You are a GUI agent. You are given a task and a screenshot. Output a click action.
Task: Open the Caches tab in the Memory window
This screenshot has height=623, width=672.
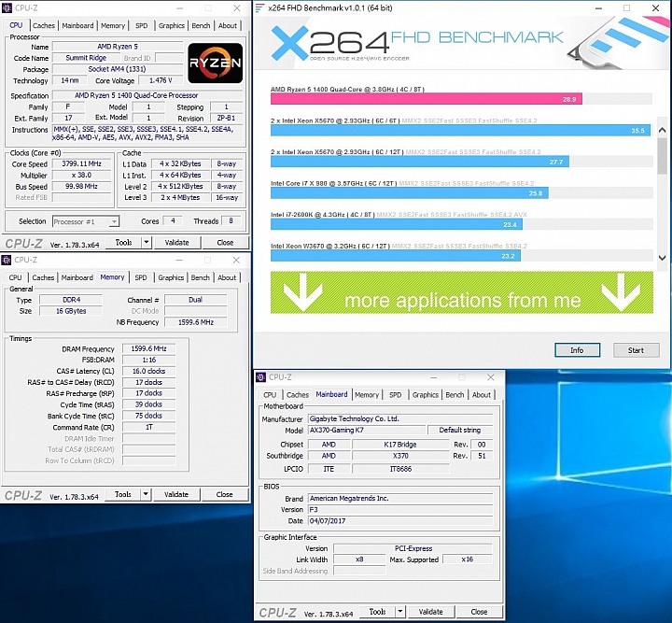(x=43, y=277)
